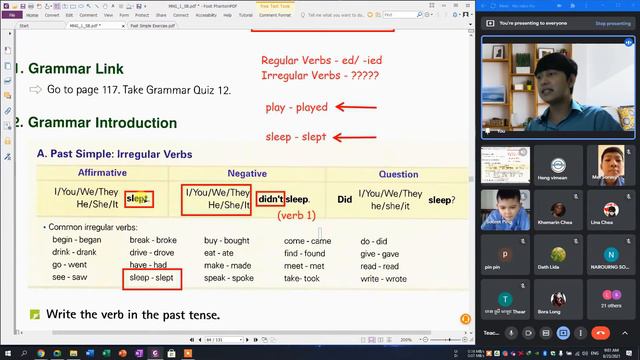Select the Heng vimean participant tile

558,165
